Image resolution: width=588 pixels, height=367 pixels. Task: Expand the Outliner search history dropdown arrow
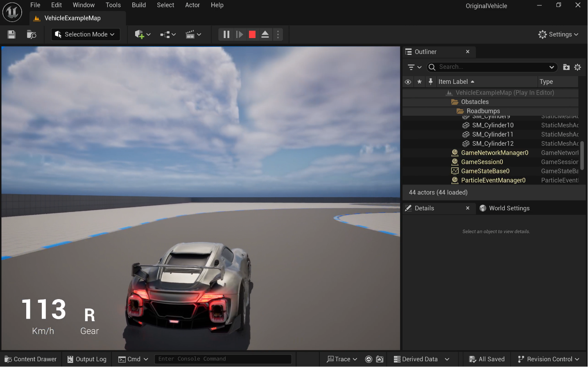552,67
